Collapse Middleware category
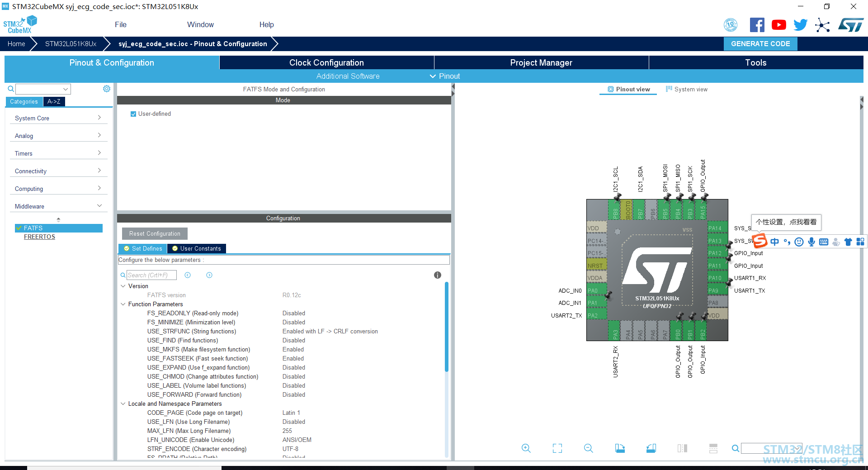The image size is (868, 470). 58,206
